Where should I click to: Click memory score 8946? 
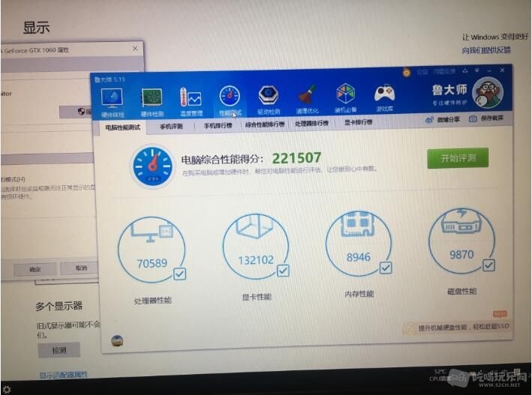tap(358, 257)
